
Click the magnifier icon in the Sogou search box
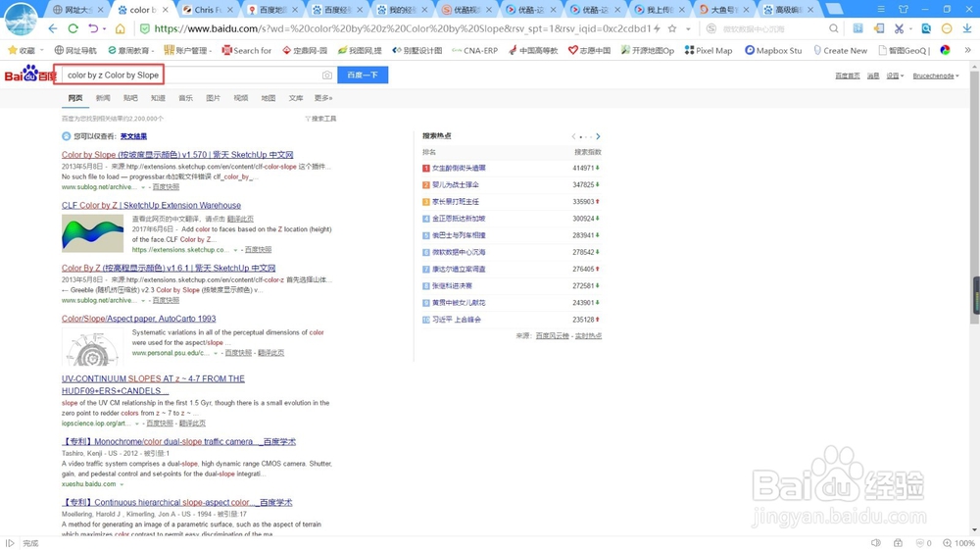[x=834, y=28]
